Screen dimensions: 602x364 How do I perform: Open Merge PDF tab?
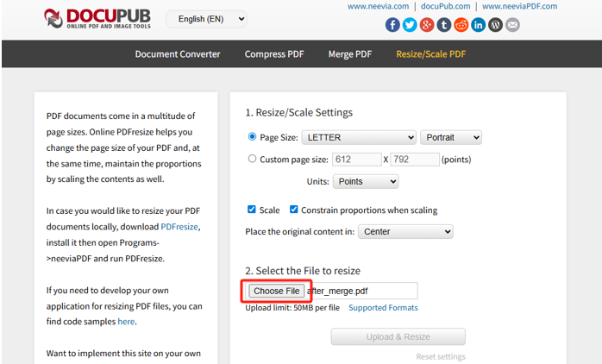[x=350, y=54]
